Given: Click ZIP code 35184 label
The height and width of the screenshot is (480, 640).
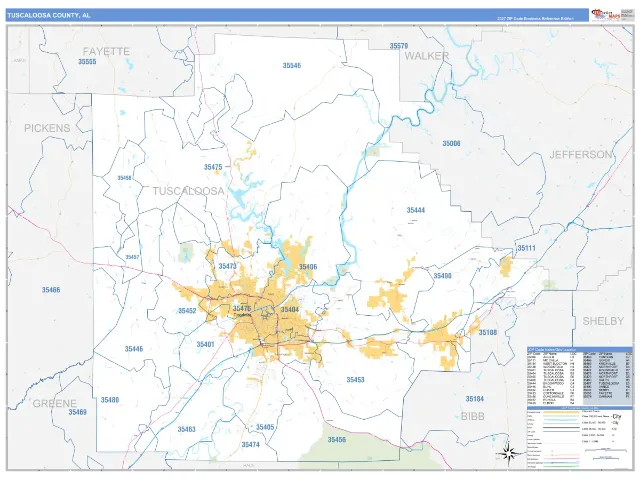Looking at the screenshot, I should click(x=475, y=399).
